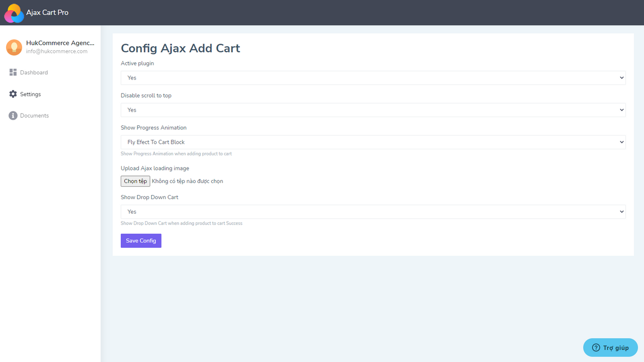This screenshot has height=362, width=644.
Task: Select the Dashboard grid icon
Action: (x=13, y=72)
